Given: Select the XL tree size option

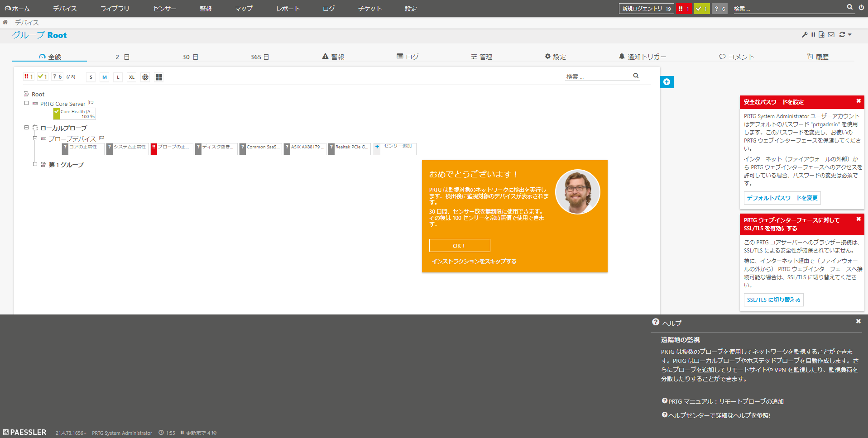Looking at the screenshot, I should (x=131, y=77).
